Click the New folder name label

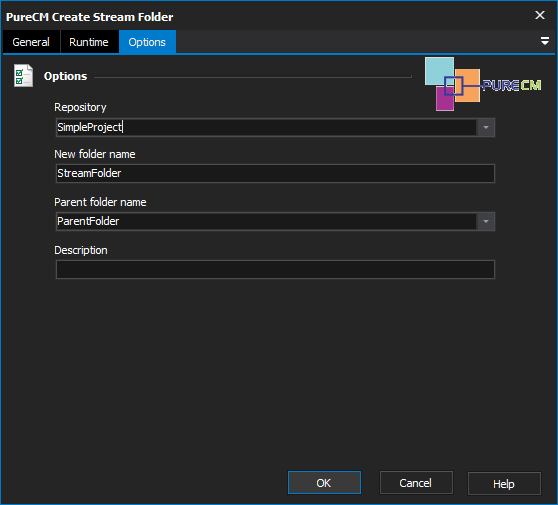click(x=95, y=154)
